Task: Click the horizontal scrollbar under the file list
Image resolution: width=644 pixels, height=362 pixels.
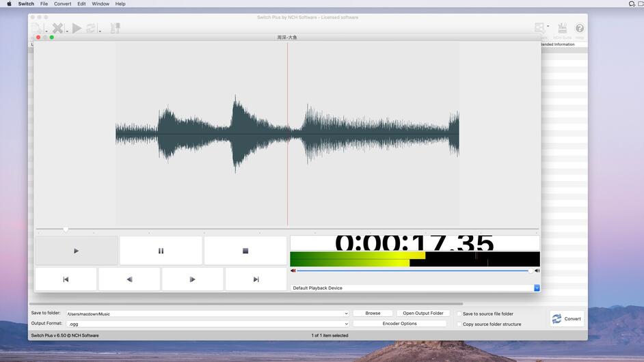Action: click(x=245, y=304)
